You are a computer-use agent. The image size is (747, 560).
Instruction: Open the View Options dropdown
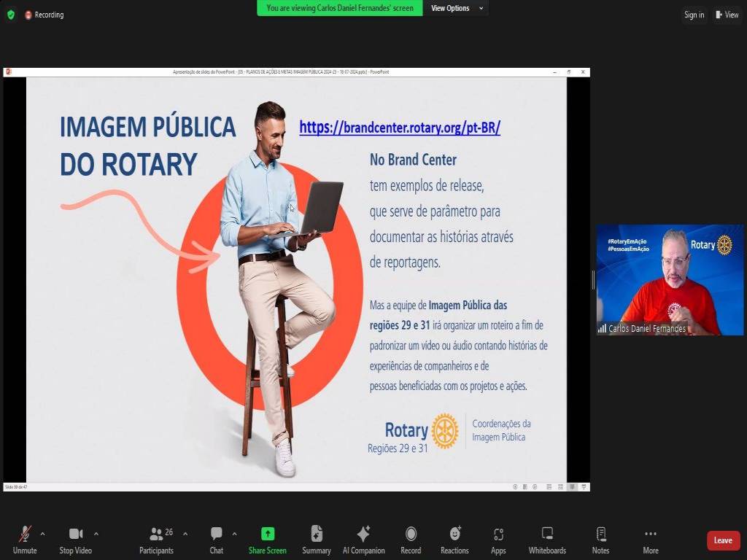click(457, 8)
